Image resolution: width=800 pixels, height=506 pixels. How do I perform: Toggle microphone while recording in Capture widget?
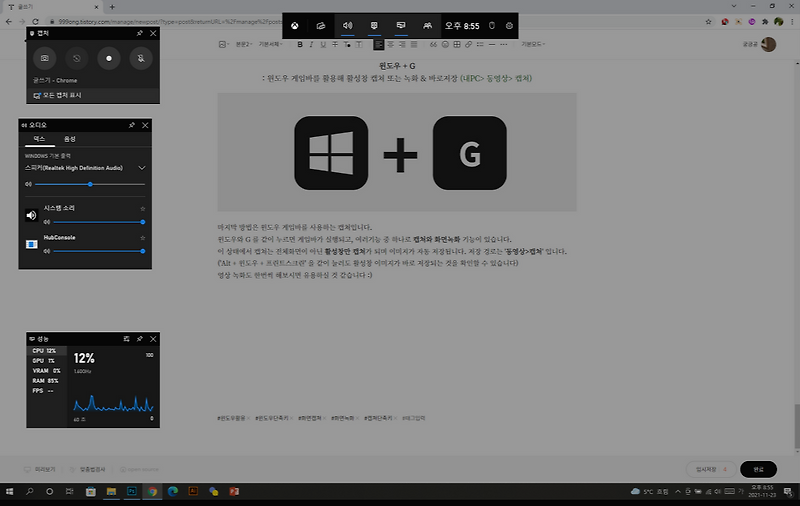click(x=141, y=58)
